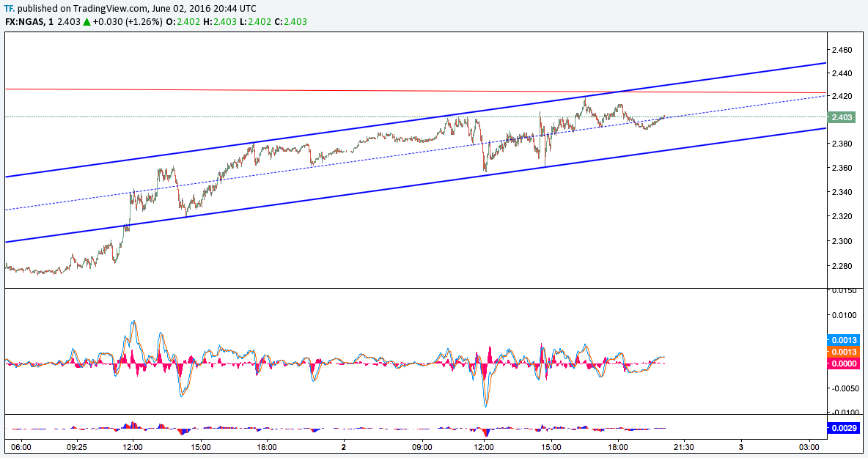This screenshot has height=458, width=868.
Task: Click the H: 2.403 high value
Action: tap(218, 21)
